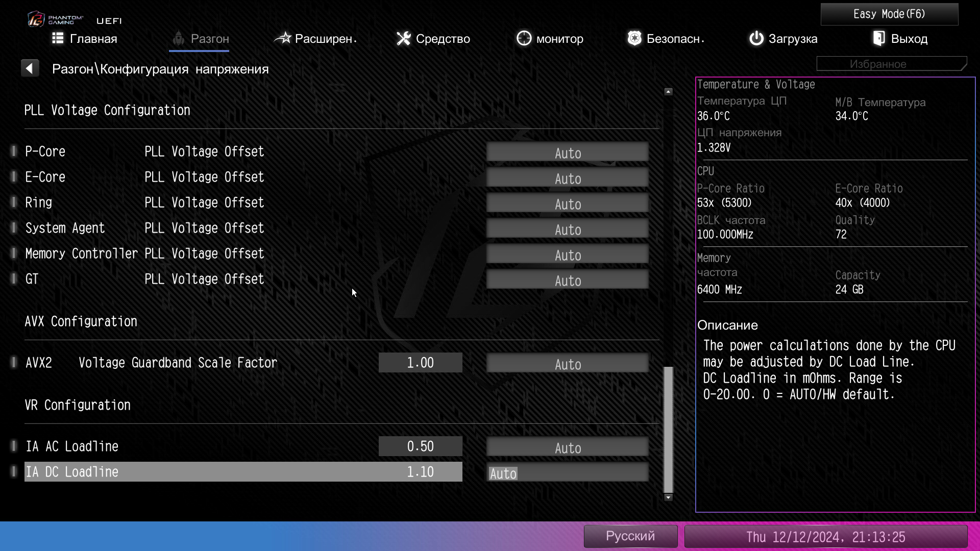
Task: Click the Русский language button
Action: [630, 536]
